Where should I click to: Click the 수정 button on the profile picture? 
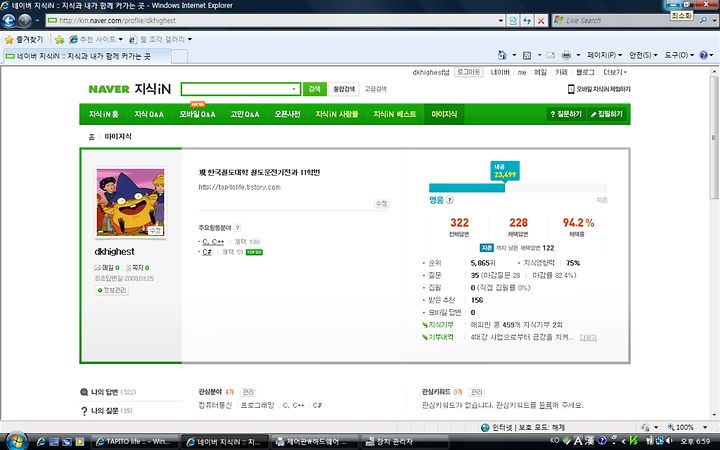(155, 231)
